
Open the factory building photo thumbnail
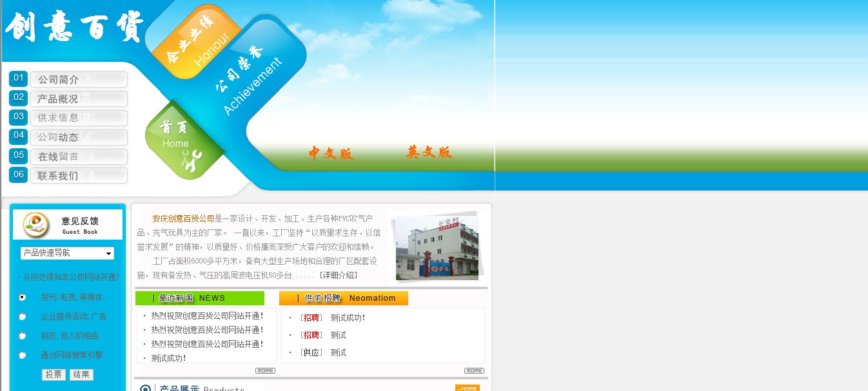pyautogui.click(x=437, y=248)
